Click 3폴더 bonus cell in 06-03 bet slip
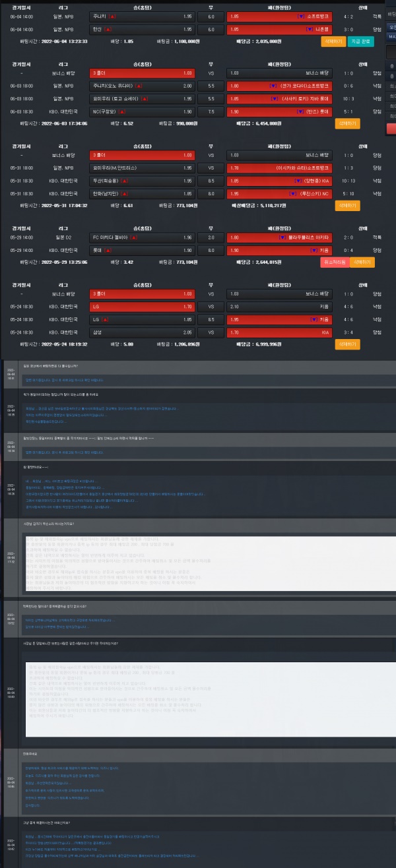The height and width of the screenshot is (868, 396). [141, 73]
